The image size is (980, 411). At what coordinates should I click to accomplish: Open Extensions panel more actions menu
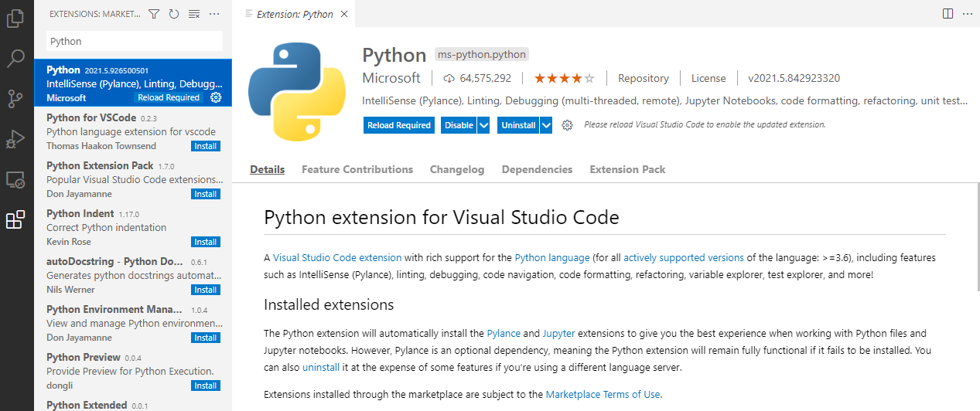214,14
